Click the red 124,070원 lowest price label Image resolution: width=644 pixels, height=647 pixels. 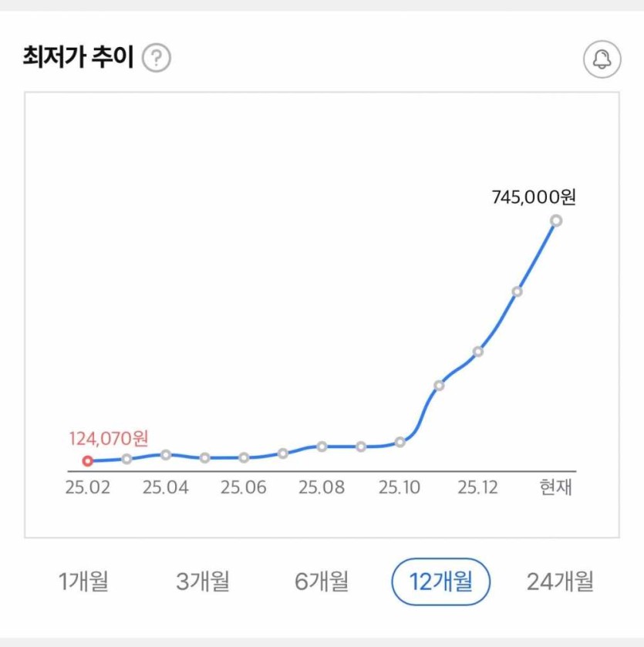[x=108, y=439]
